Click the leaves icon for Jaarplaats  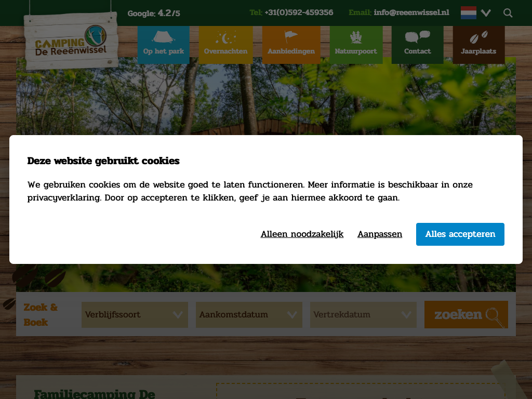coord(478,37)
